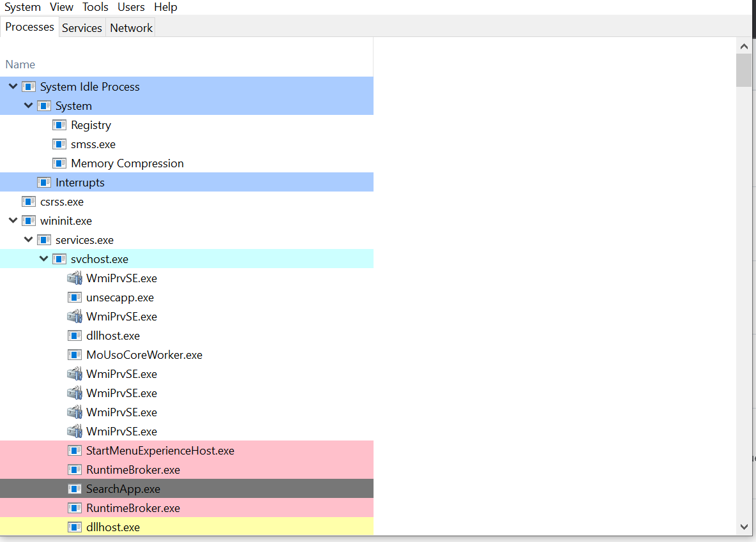
Task: Click the scrollbar up arrow
Action: (744, 45)
